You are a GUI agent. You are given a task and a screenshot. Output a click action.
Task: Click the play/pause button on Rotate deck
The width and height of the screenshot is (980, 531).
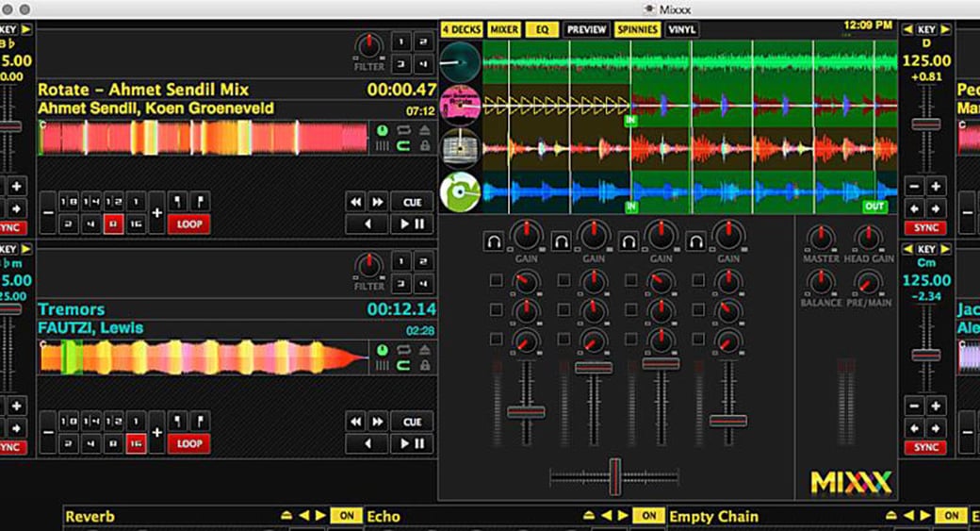pyautogui.click(x=412, y=224)
